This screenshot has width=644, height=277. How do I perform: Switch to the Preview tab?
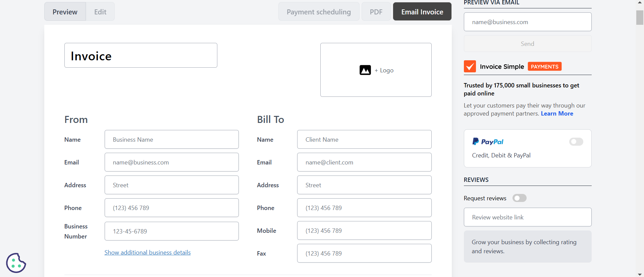[65, 12]
